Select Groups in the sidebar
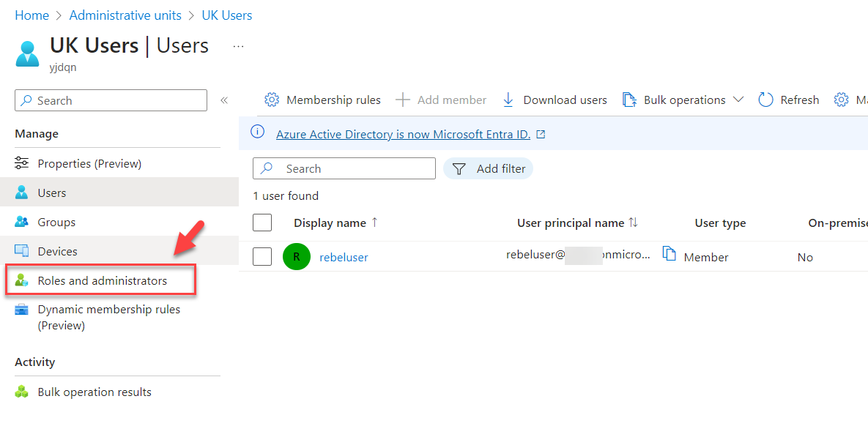This screenshot has width=868, height=437. pyautogui.click(x=56, y=221)
